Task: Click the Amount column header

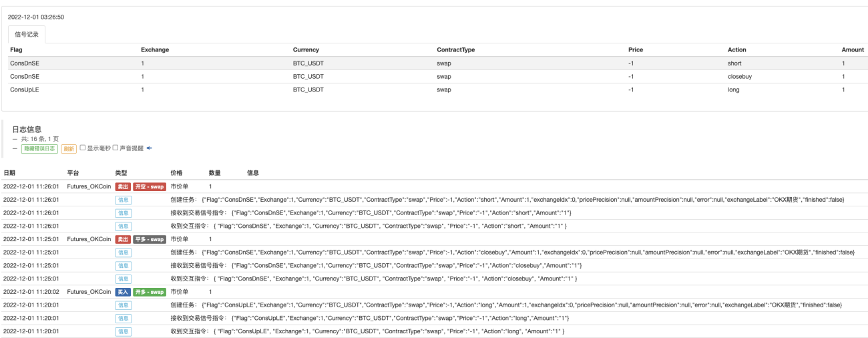Action: [853, 50]
